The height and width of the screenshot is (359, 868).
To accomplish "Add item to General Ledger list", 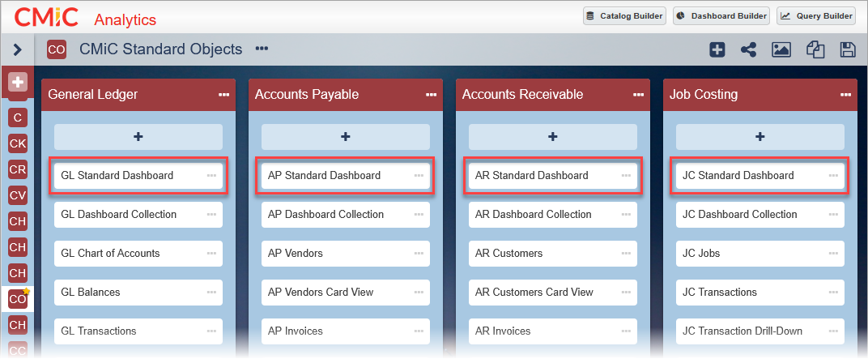I will coord(138,137).
